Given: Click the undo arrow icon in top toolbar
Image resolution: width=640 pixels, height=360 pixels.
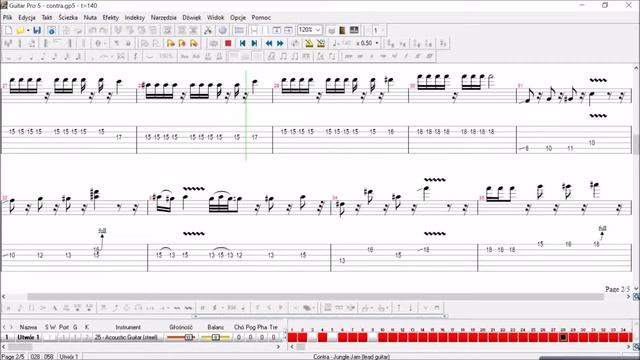Looking at the screenshot, I should point(92,31).
